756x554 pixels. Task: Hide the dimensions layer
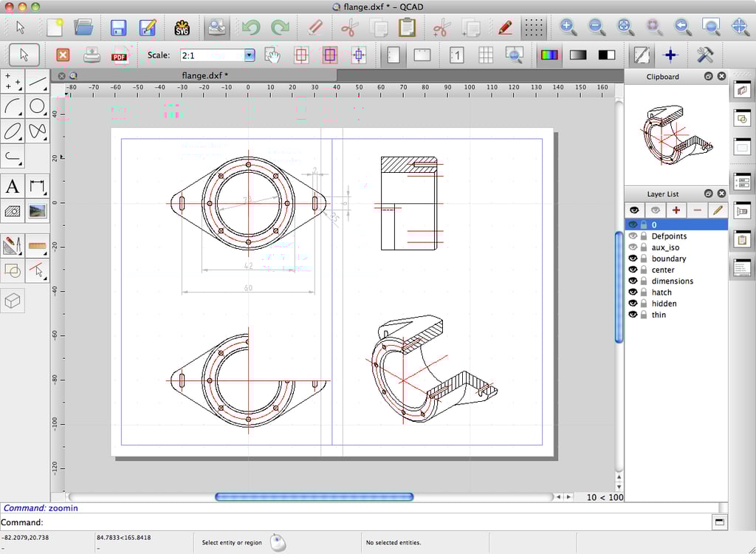(x=633, y=281)
